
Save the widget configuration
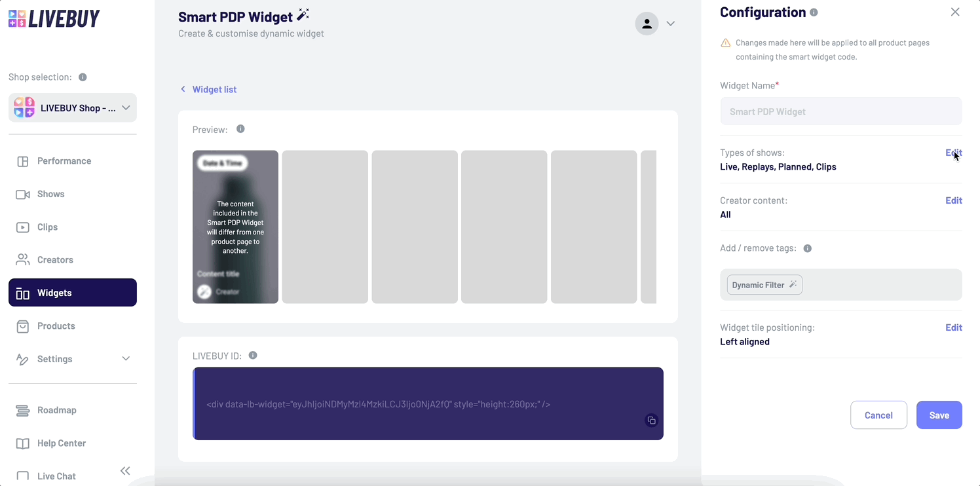point(939,415)
